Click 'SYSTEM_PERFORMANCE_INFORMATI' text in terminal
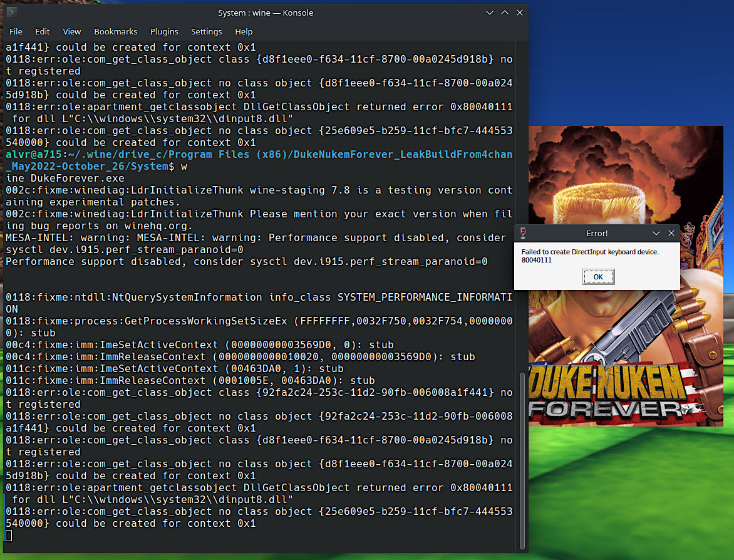Viewport: 734px width, 560px height. [425, 298]
